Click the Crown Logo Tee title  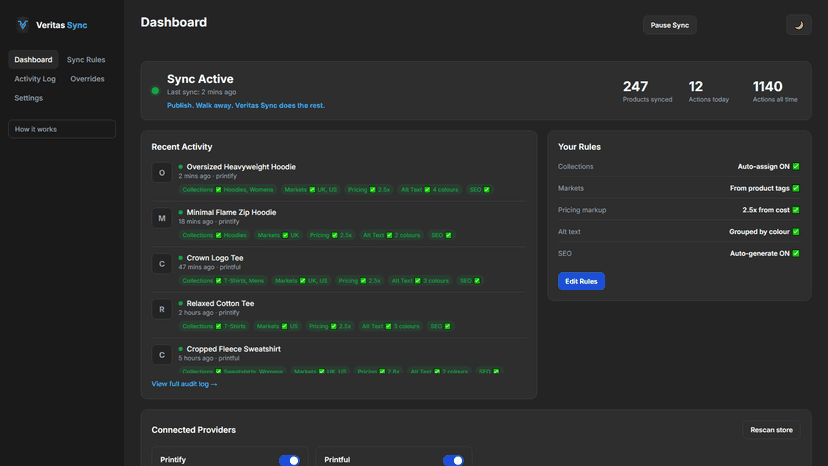[215, 258]
